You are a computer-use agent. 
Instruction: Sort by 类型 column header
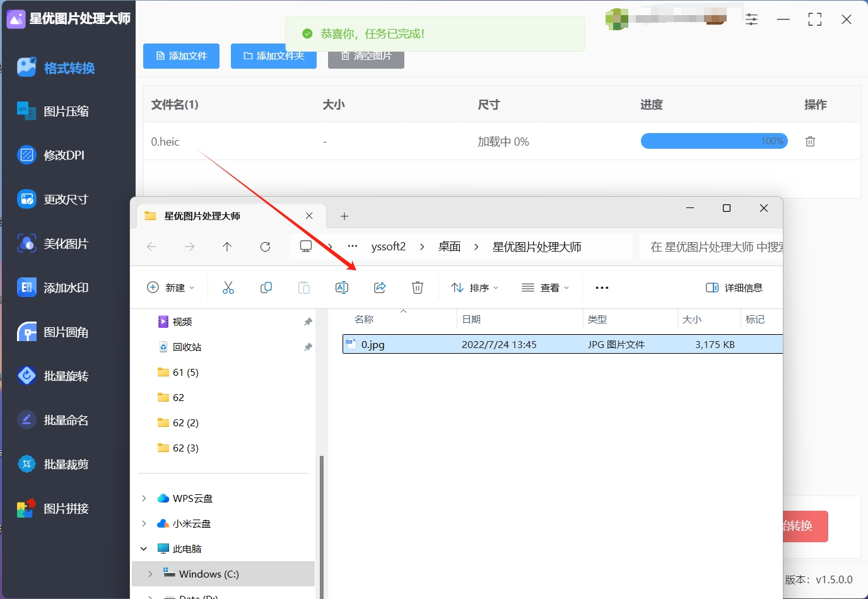click(597, 320)
